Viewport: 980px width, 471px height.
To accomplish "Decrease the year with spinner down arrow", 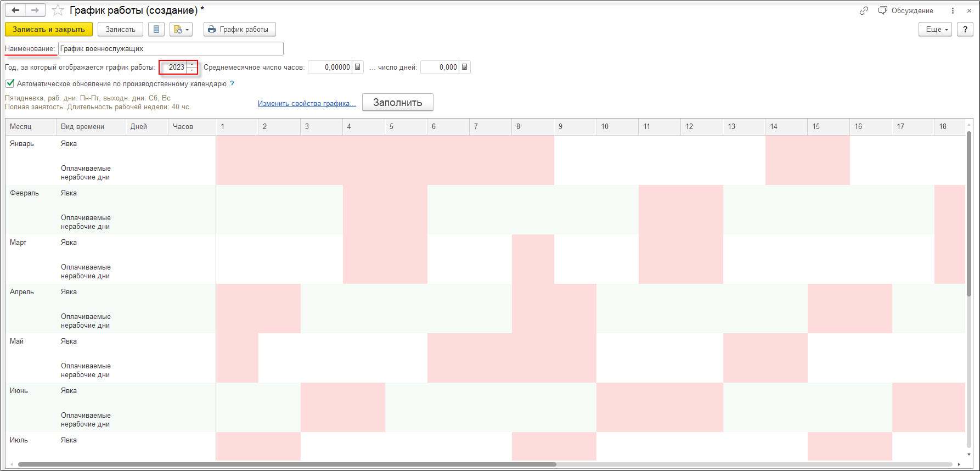I will pos(192,70).
